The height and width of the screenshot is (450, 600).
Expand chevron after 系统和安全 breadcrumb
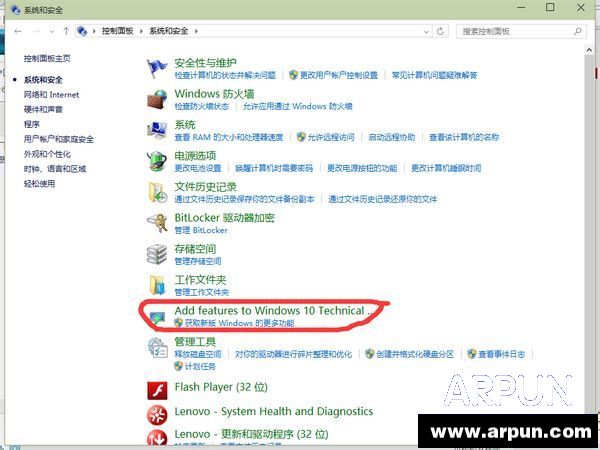(196, 31)
